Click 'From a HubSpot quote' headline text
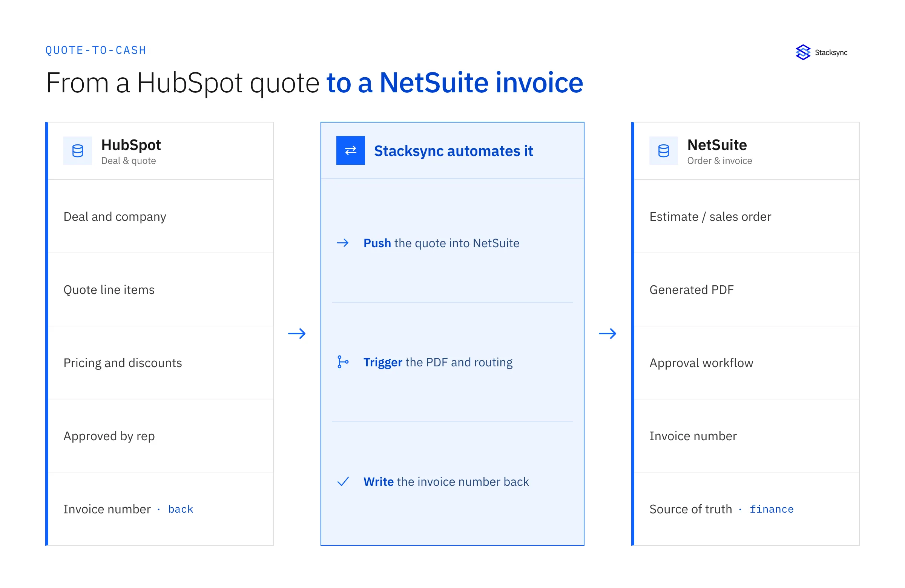Image resolution: width=905 pixels, height=588 pixels. pyautogui.click(x=183, y=83)
